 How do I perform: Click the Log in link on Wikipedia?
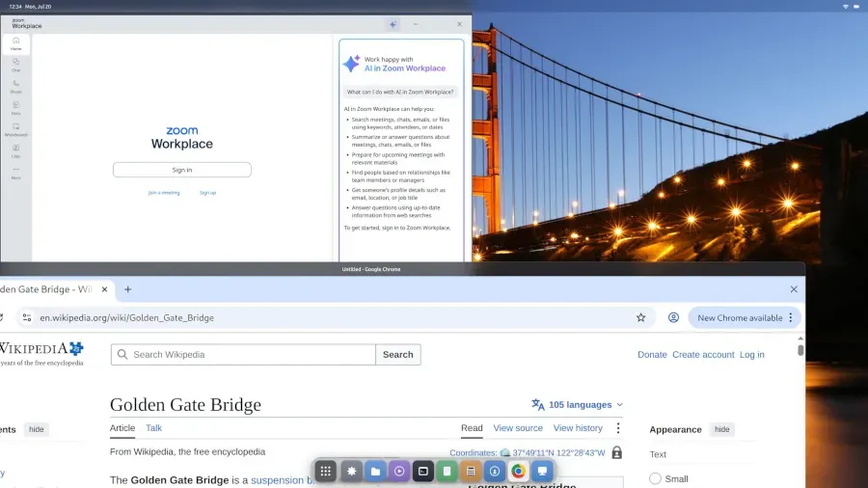click(751, 355)
